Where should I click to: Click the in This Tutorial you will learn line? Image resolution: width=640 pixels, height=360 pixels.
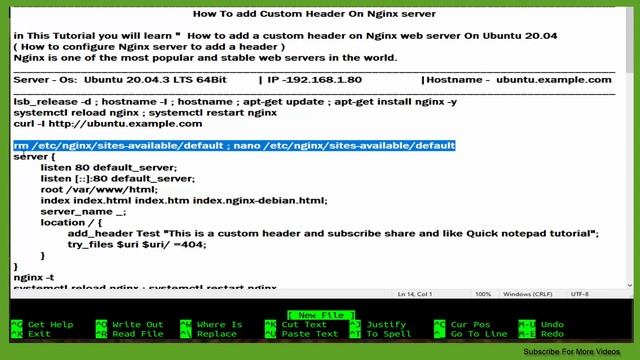285,36
